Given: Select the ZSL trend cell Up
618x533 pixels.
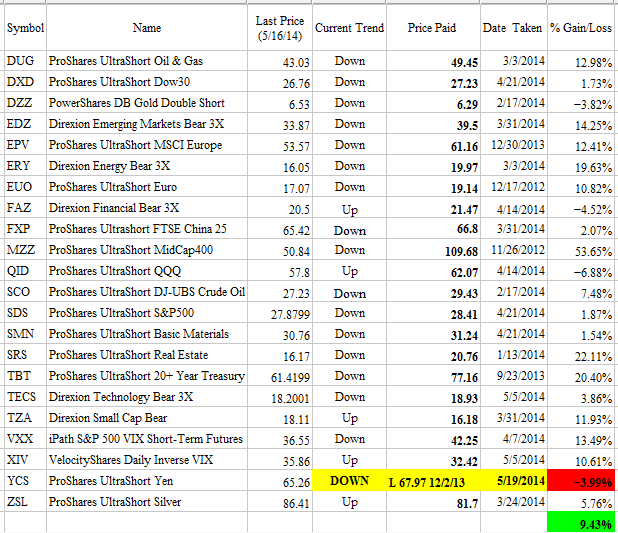Looking at the screenshot, I should (x=350, y=503).
